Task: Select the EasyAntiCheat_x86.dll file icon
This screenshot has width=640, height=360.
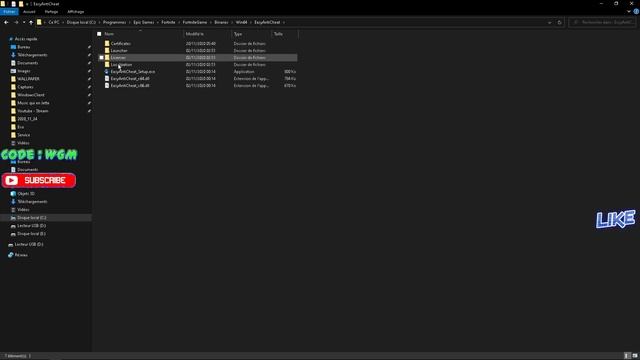Action: (107, 86)
